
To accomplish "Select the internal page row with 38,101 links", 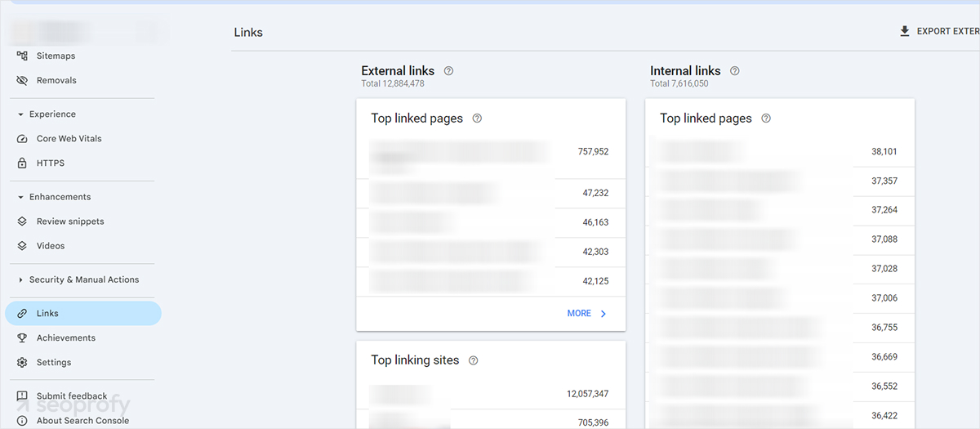I will point(780,152).
